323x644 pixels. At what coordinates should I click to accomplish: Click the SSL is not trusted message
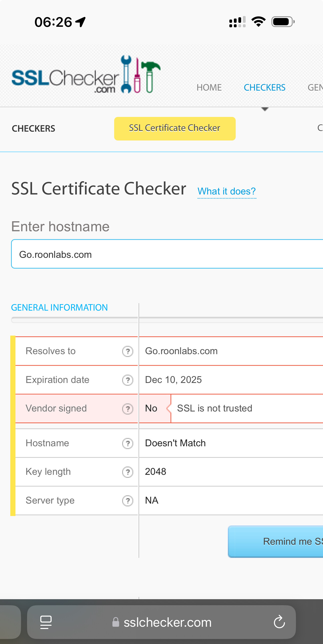click(215, 408)
